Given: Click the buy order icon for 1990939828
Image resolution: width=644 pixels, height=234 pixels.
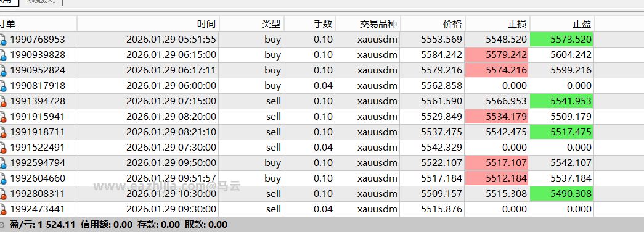Looking at the screenshot, I should coord(3,55).
